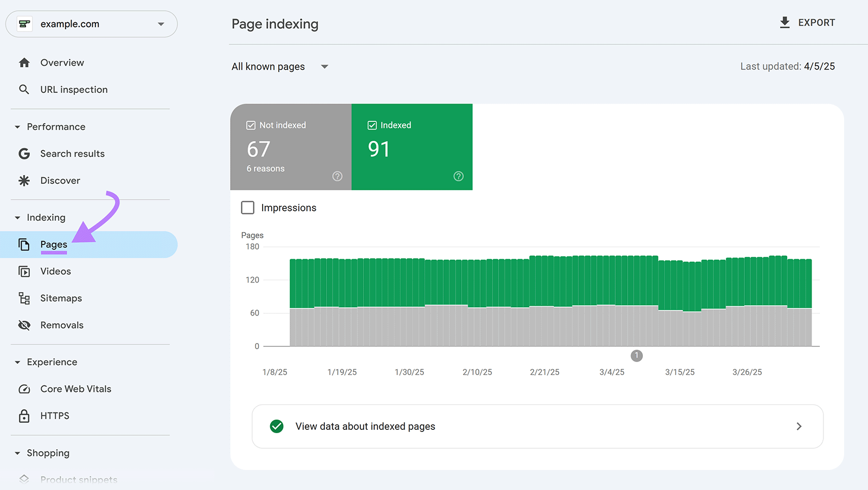Collapse the Indexing section

click(17, 217)
